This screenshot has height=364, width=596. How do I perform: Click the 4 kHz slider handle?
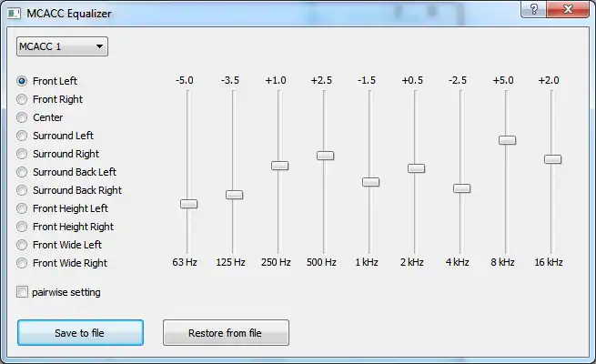click(462, 188)
